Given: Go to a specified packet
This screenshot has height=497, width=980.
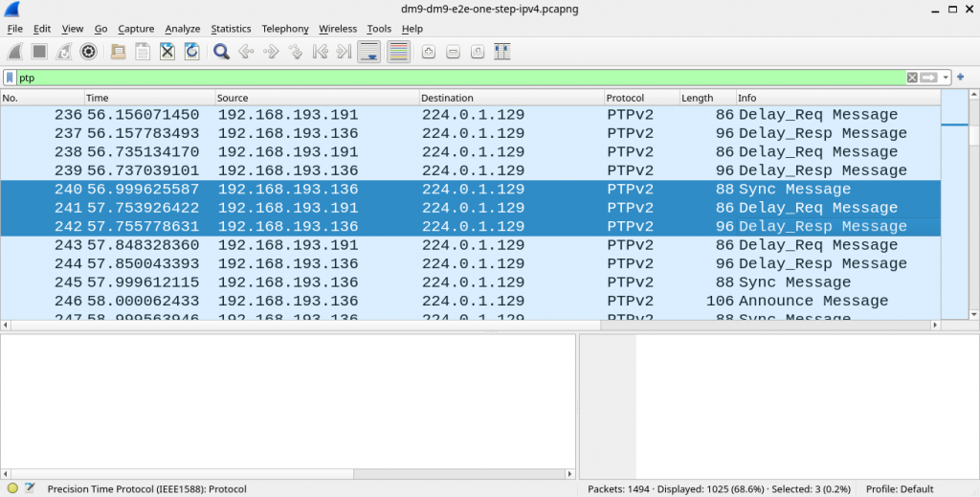Looking at the screenshot, I should (295, 52).
